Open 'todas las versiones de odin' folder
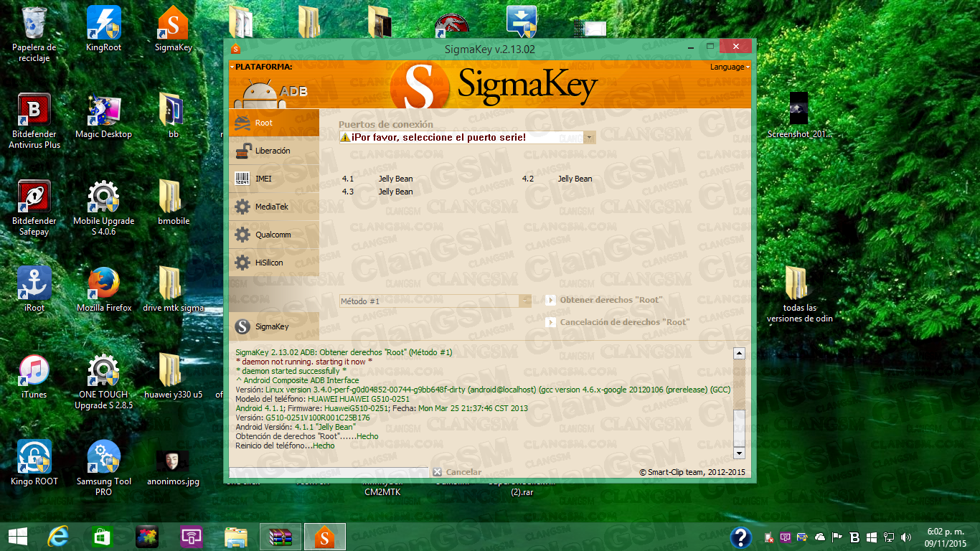The height and width of the screenshot is (551, 980). [x=798, y=295]
